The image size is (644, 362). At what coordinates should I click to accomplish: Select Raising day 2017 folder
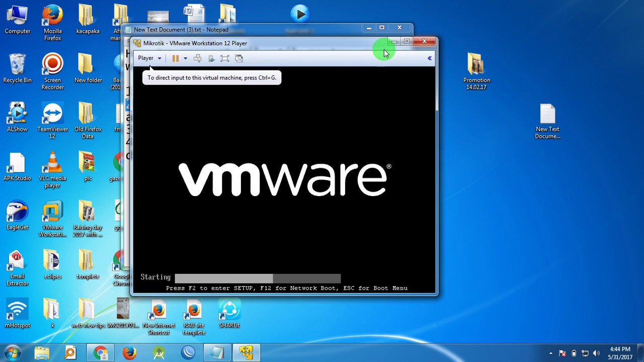coord(88,219)
